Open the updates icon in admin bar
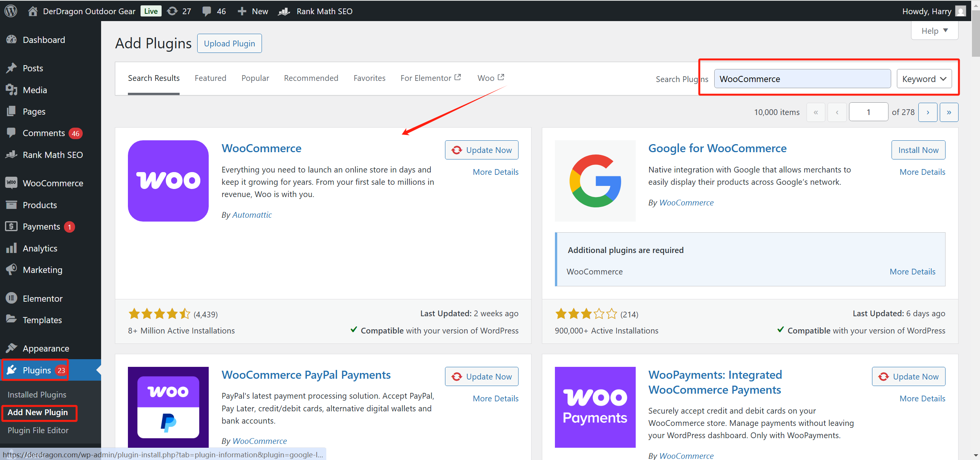The image size is (980, 460). pos(172,11)
